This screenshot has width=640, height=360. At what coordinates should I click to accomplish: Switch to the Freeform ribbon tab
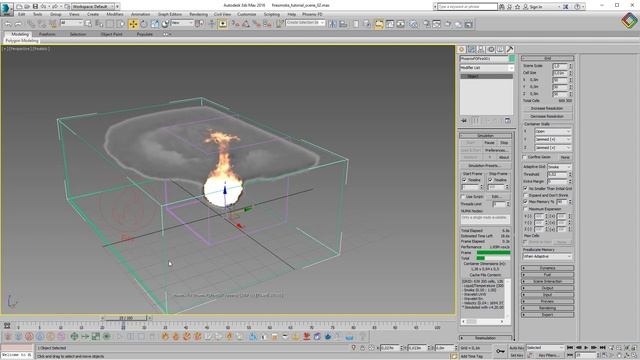point(47,34)
